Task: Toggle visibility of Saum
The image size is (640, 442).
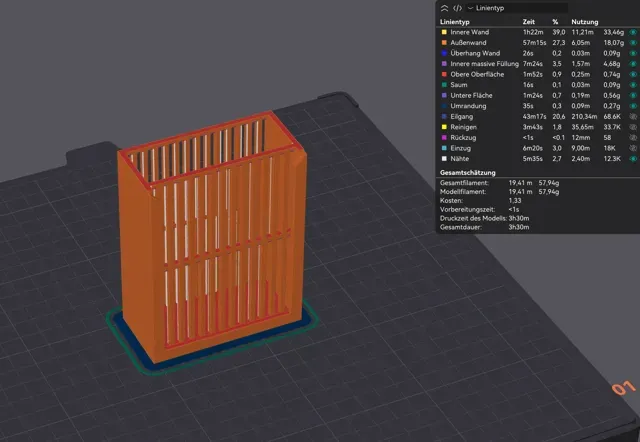Action: pos(633,85)
